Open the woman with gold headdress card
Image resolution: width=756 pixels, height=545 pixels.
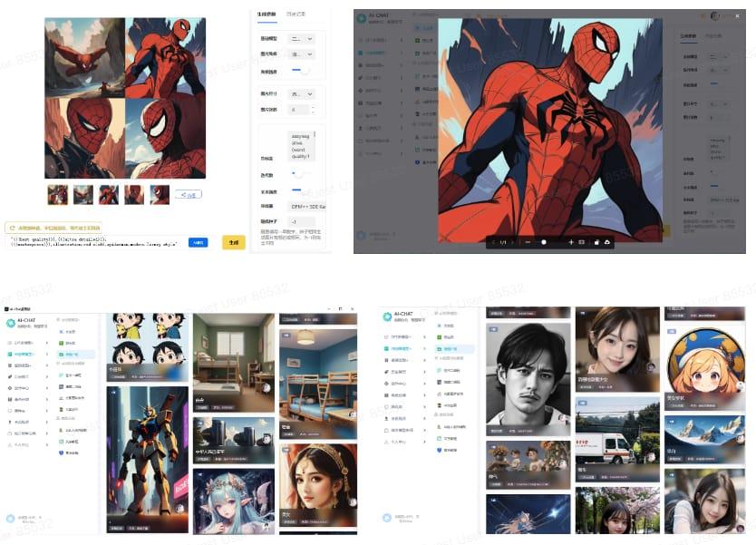318,485
